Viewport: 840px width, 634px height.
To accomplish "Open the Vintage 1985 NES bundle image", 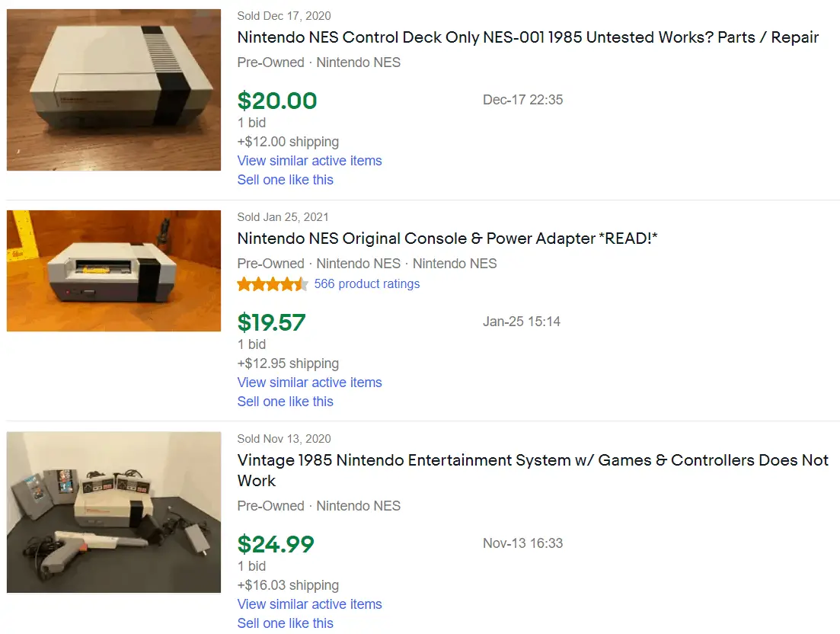I will [113, 512].
